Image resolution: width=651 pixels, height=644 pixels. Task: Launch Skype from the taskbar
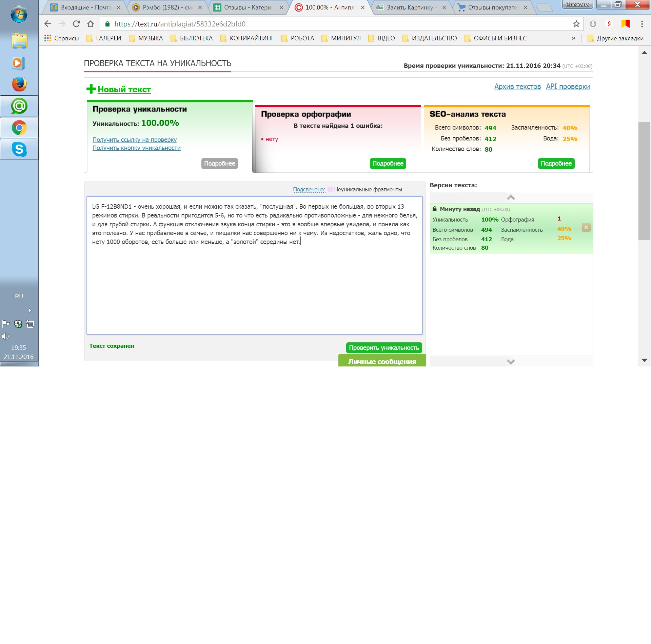[19, 149]
